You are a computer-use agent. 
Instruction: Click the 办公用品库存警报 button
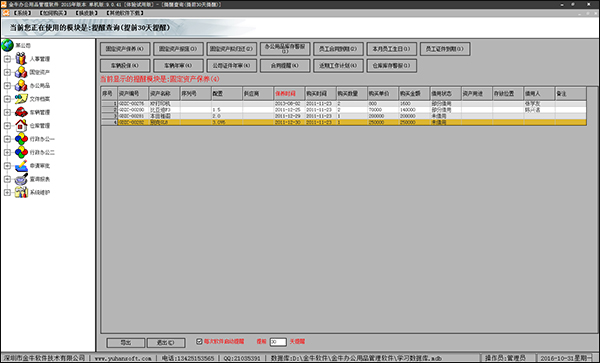point(285,49)
